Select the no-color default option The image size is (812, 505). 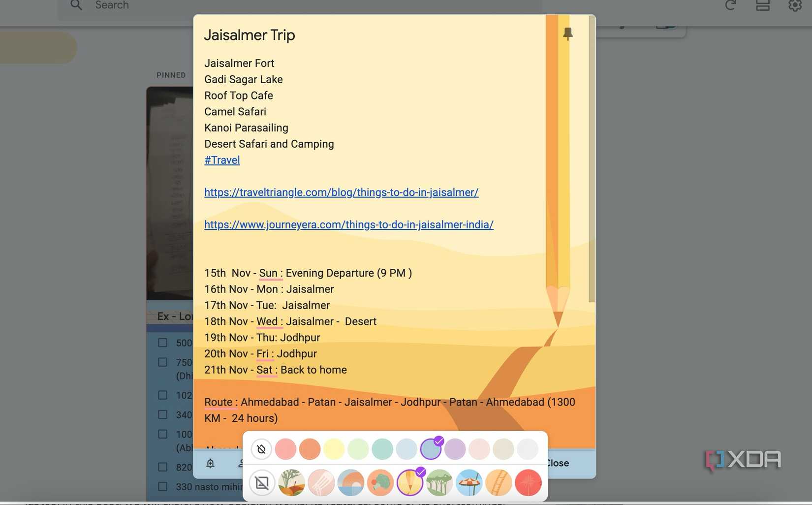[261, 449]
